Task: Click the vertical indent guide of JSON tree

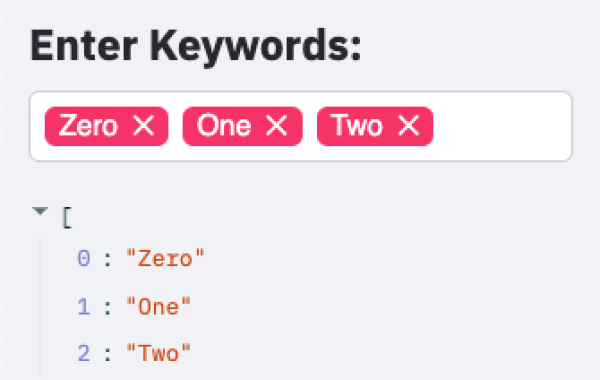Action: [x=40, y=308]
